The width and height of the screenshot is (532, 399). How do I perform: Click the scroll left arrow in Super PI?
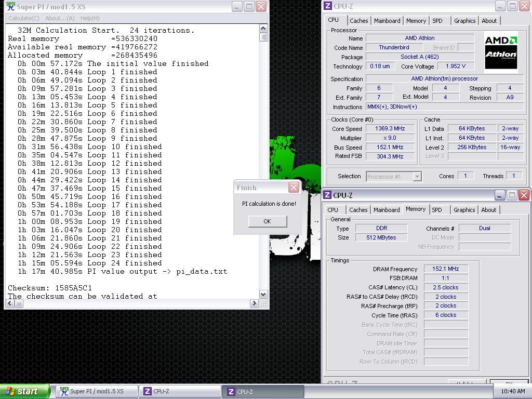tap(10, 303)
